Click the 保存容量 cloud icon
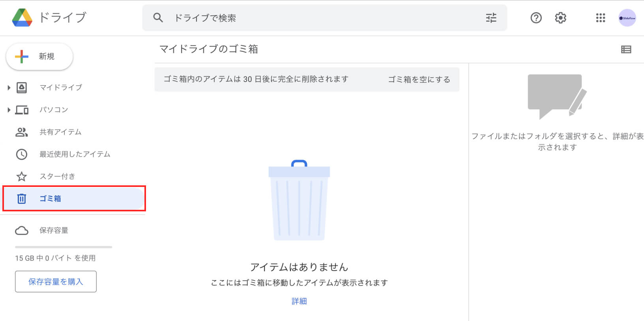Viewport: 644px width, 321px height. [x=22, y=230]
